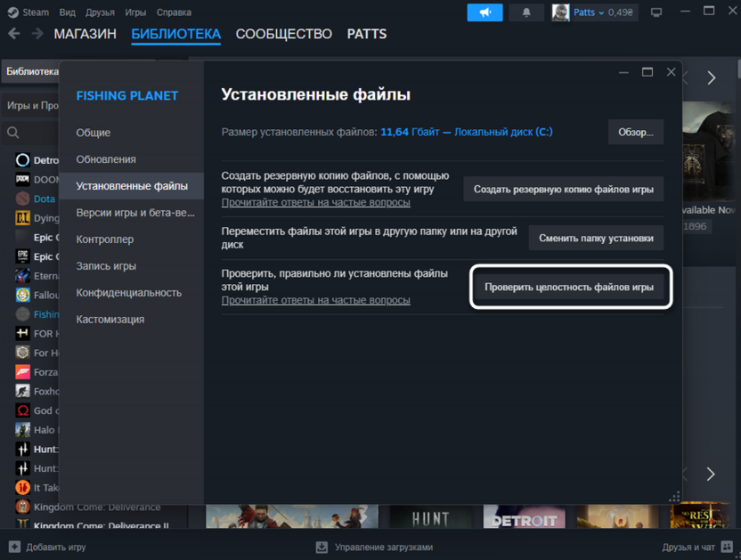Open the Вид menu
The height and width of the screenshot is (560, 741).
tap(67, 12)
